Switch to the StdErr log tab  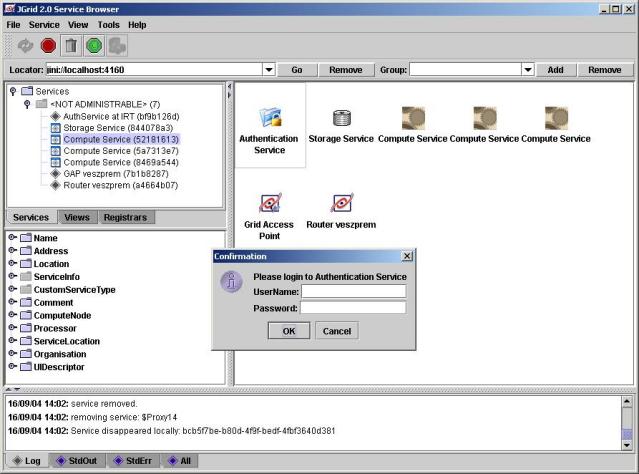point(134,460)
